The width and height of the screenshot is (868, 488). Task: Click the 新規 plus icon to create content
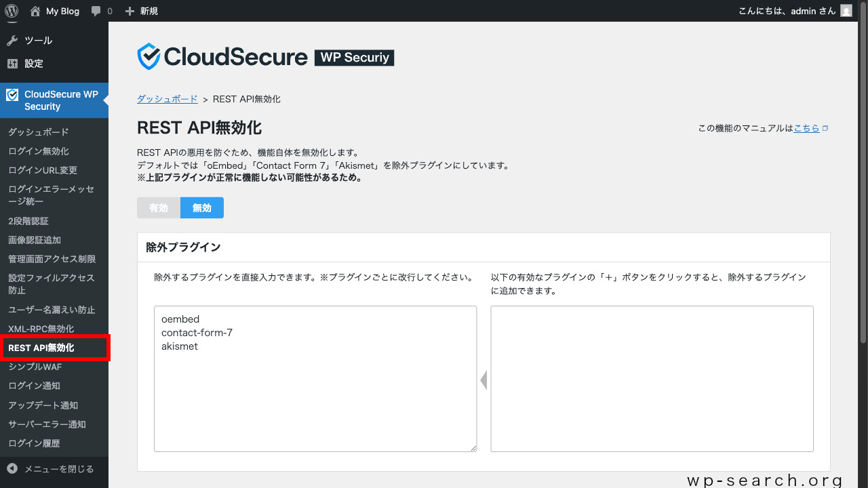[130, 10]
